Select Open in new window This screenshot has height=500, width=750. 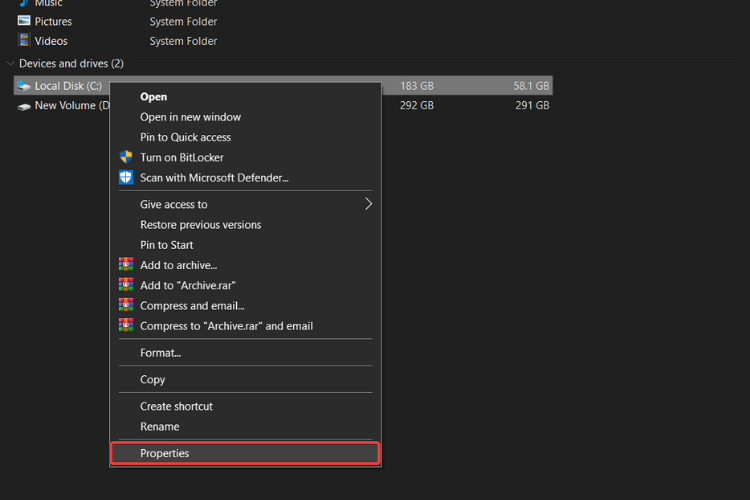(x=190, y=117)
